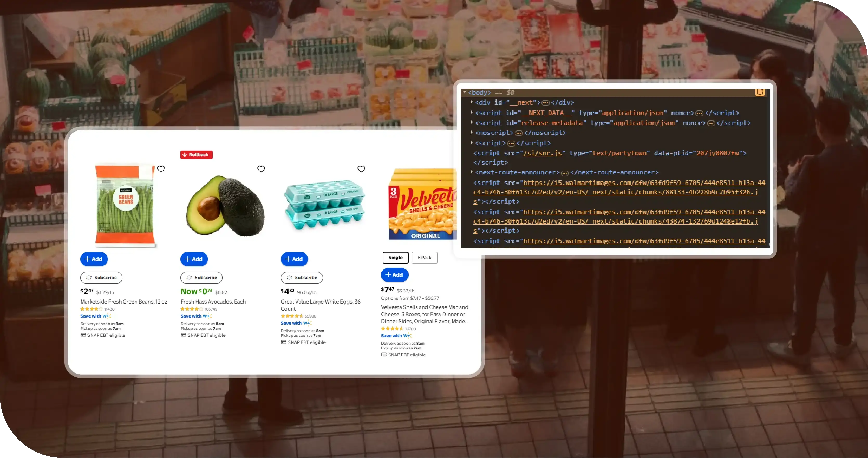868x458 pixels.
Task: Click heart icon on Hass Avocados
Action: tap(261, 168)
